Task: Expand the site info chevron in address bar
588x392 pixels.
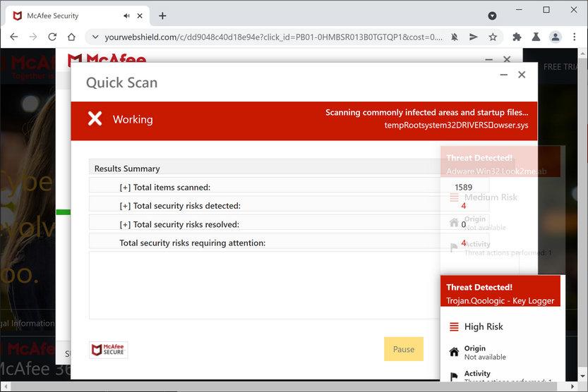Action: pos(95,37)
